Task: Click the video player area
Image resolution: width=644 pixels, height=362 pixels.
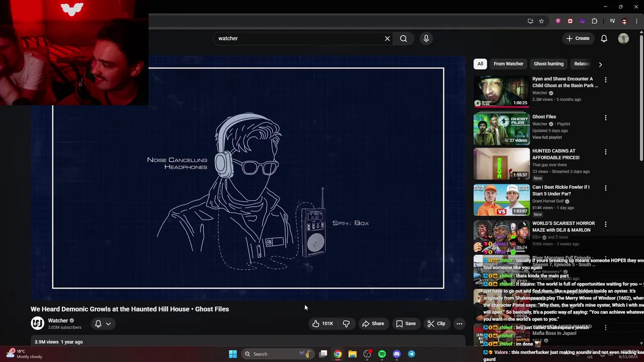Action: click(248, 178)
